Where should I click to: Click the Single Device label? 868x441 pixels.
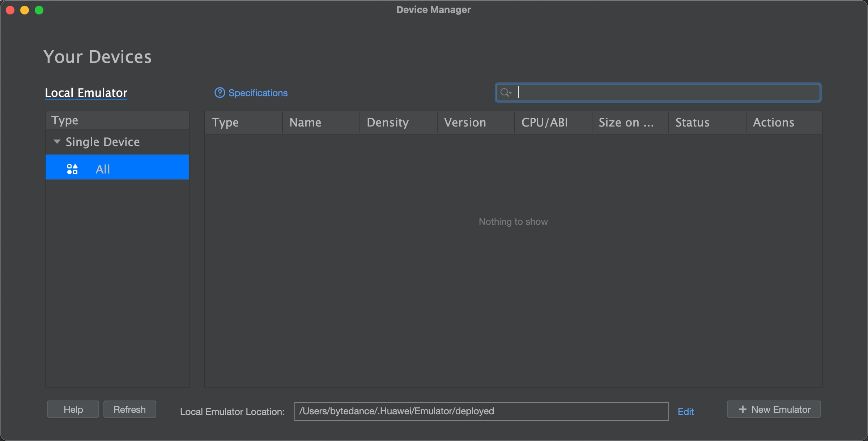tap(103, 142)
